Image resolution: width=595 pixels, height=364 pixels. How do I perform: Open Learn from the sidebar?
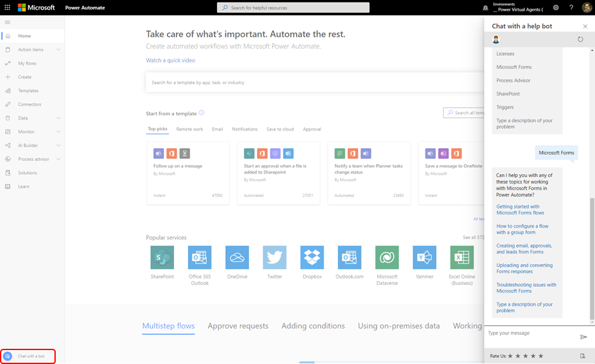click(x=23, y=186)
